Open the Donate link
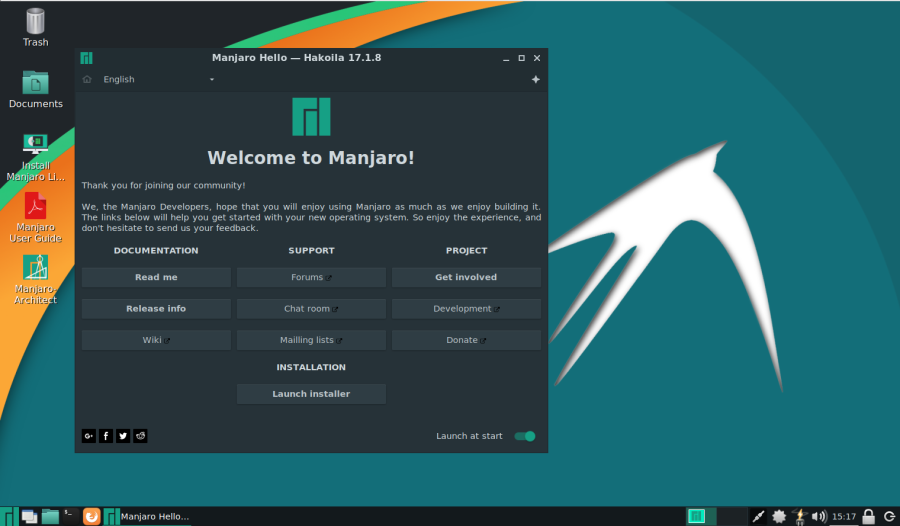Screen dimensions: 900x526 [x=466, y=340]
